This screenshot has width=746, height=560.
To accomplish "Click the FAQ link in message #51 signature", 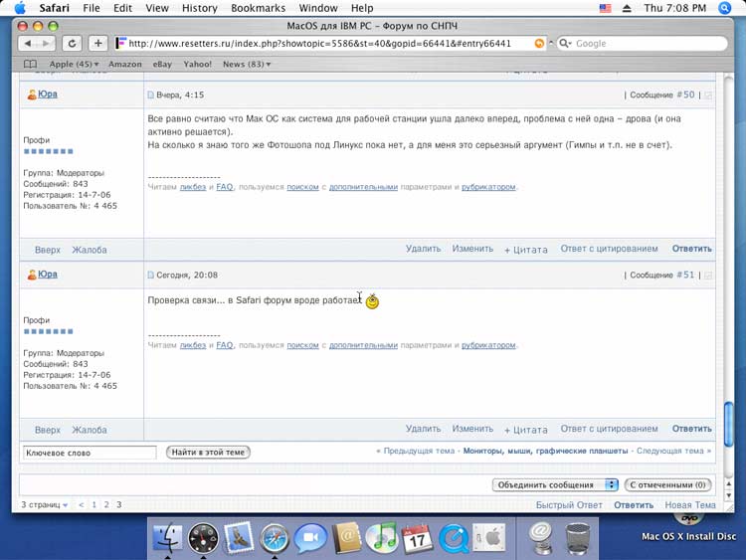I will (x=225, y=345).
